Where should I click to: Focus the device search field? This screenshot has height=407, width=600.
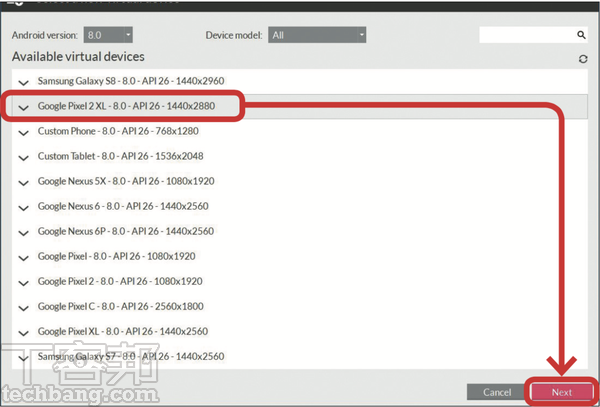tap(533, 35)
